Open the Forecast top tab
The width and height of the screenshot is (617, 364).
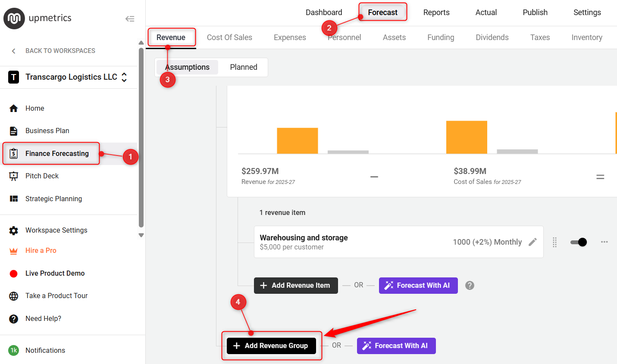(383, 12)
